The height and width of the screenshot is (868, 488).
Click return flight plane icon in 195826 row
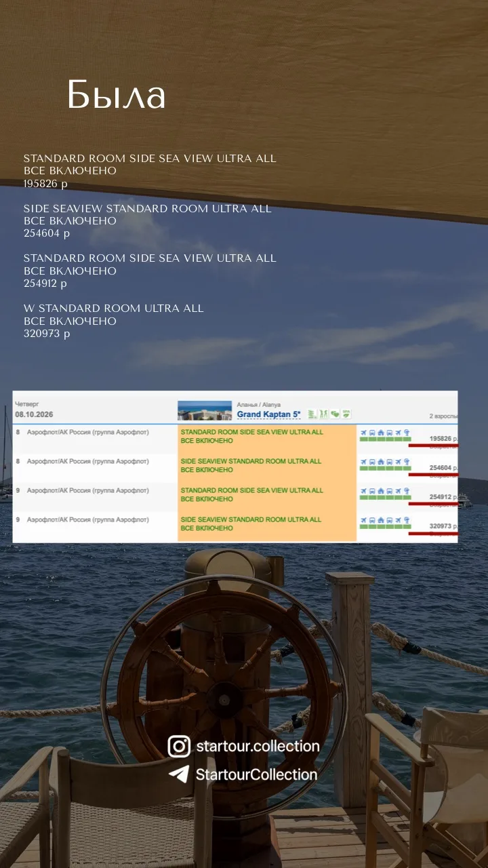pos(398,433)
